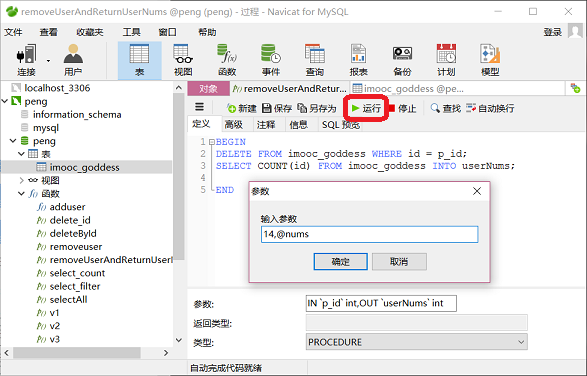Open the Schedule (计划) toolbar icon
The image size is (587, 376).
[x=446, y=60]
